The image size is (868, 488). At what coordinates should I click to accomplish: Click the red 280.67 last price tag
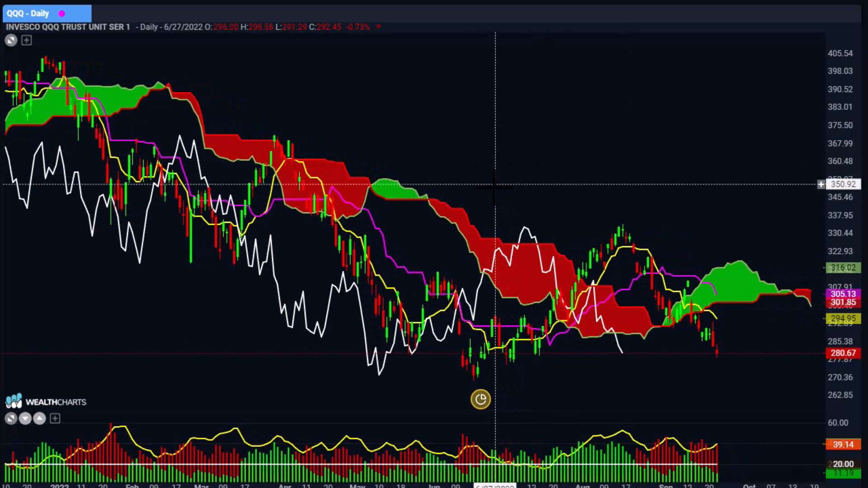click(x=844, y=353)
